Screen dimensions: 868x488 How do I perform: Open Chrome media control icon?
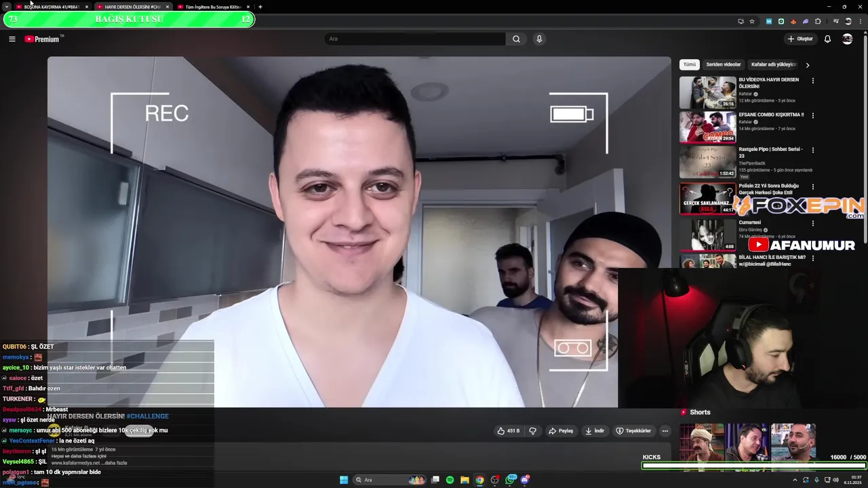click(x=836, y=22)
